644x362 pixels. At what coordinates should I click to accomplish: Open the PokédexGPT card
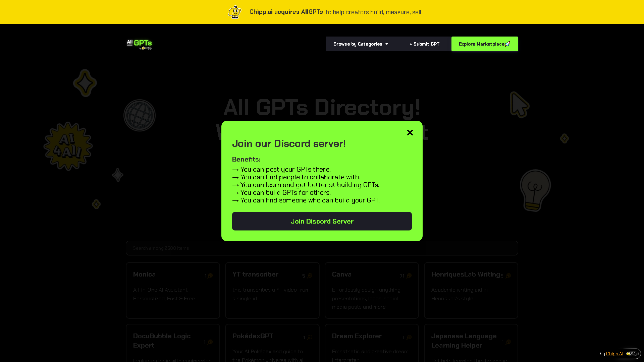click(x=272, y=343)
